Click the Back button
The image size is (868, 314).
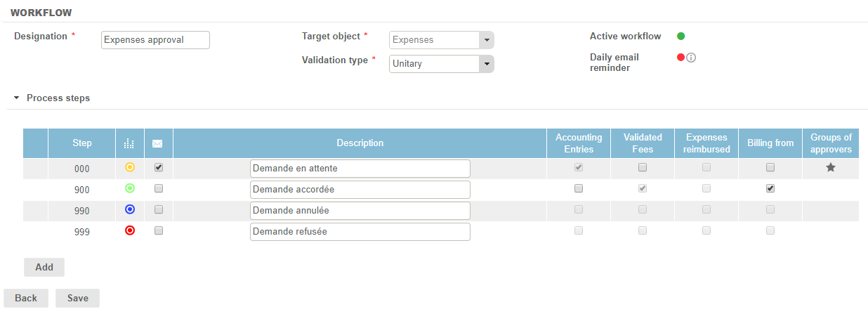(26, 298)
